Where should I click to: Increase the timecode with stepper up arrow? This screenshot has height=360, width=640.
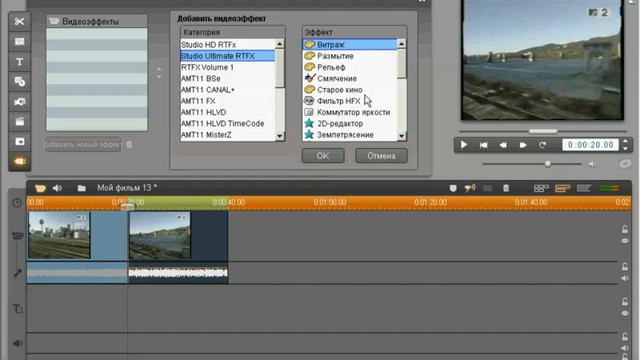click(625, 142)
